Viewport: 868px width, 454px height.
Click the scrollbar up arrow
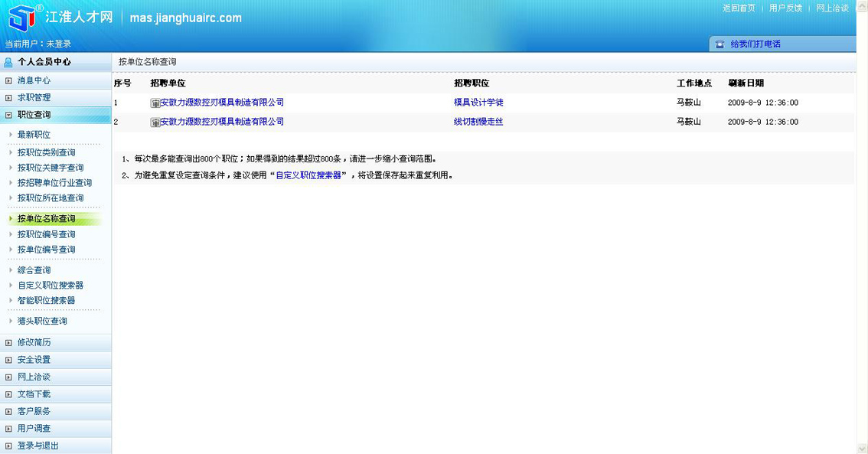tap(863, 5)
